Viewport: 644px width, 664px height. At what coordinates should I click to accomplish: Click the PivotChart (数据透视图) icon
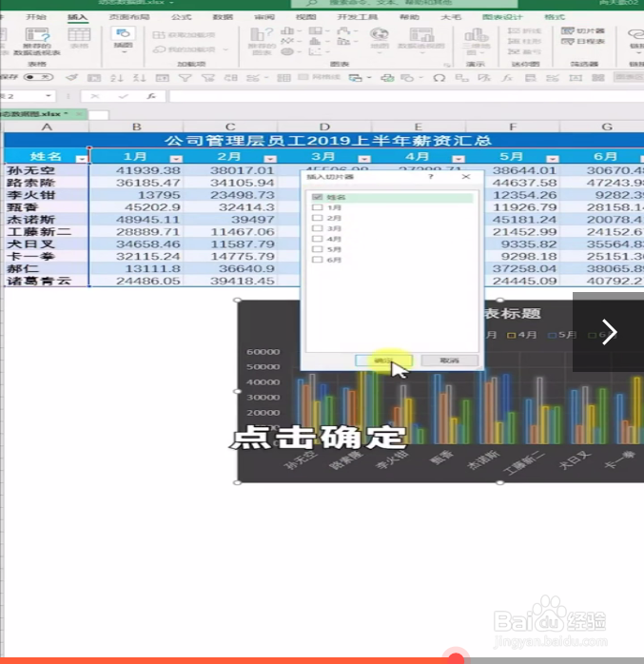[x=421, y=38]
